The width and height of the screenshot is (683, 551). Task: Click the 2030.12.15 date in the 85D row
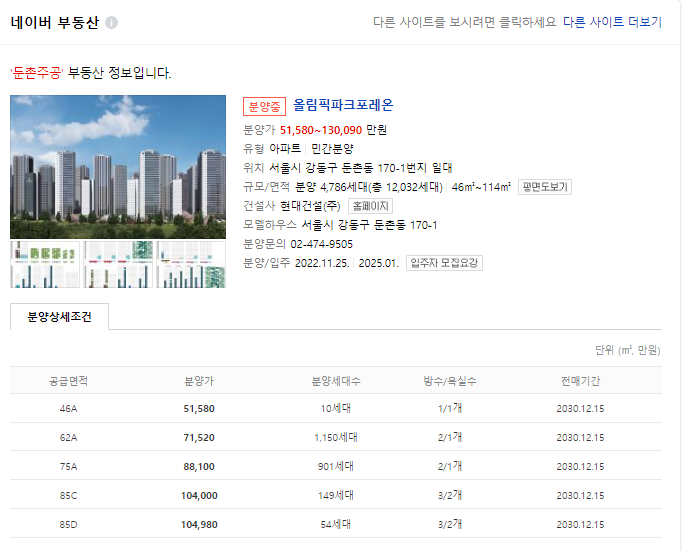pyautogui.click(x=580, y=524)
